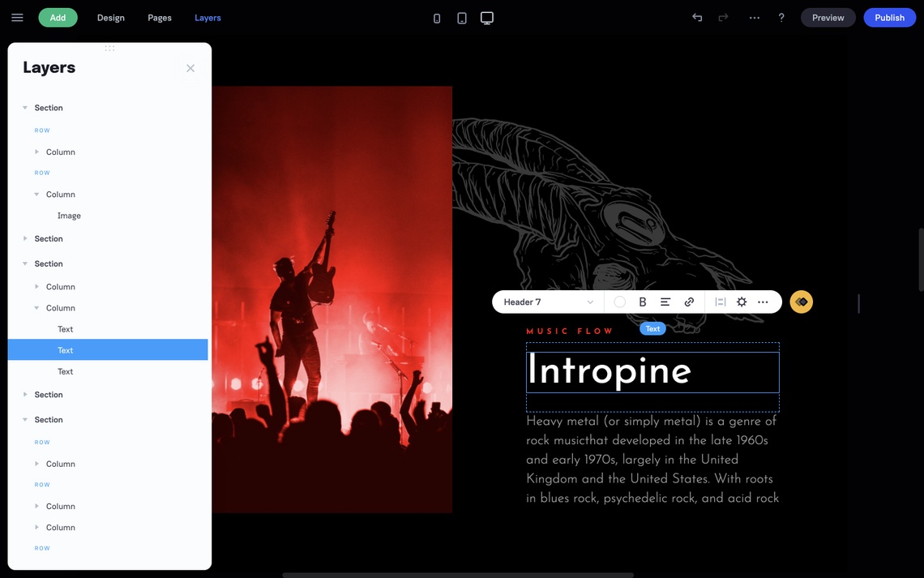Toggle bold on the text toolbar
This screenshot has width=924, height=578.
click(643, 302)
